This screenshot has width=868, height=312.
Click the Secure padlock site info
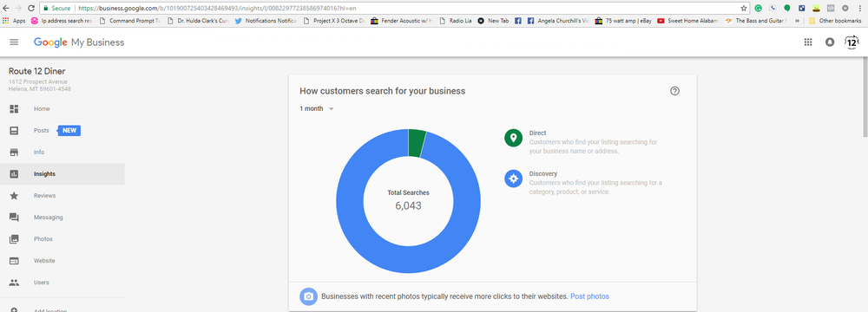point(57,9)
